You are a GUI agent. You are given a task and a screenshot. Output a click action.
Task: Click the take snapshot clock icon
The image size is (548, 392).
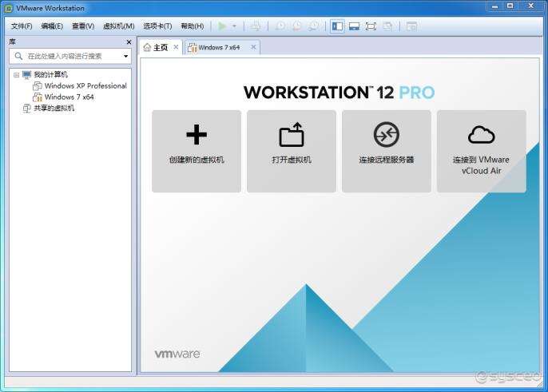point(280,26)
